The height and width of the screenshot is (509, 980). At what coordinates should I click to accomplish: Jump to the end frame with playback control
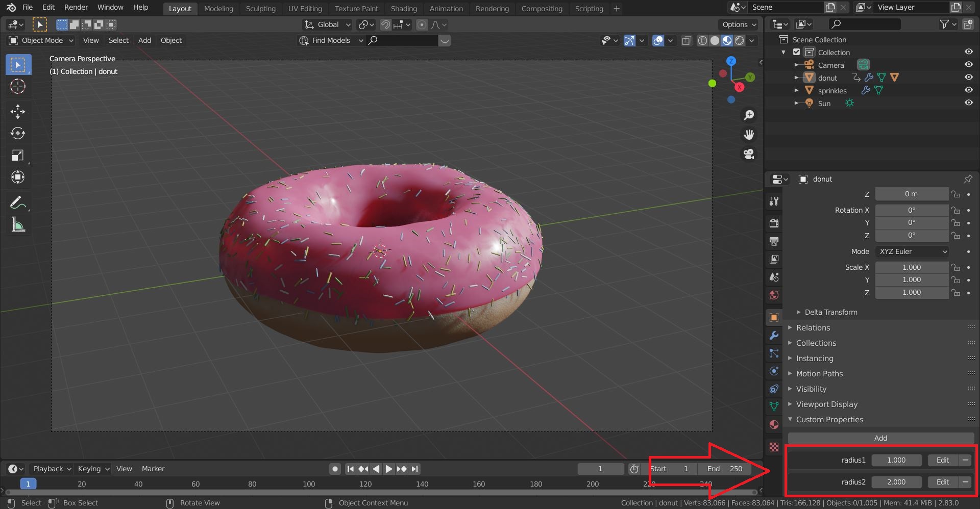click(x=414, y=469)
